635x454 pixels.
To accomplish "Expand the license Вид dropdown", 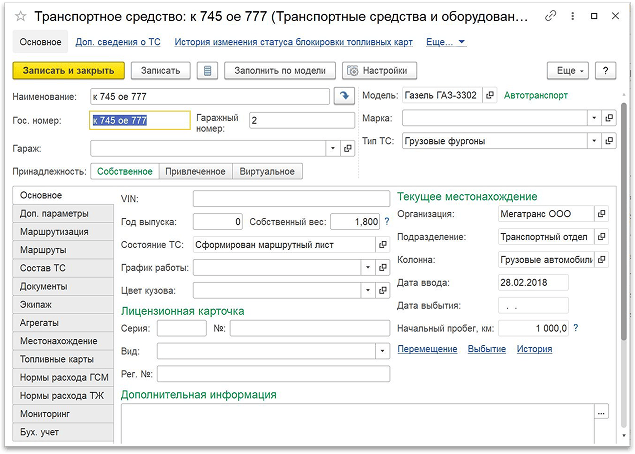I will tap(382, 351).
